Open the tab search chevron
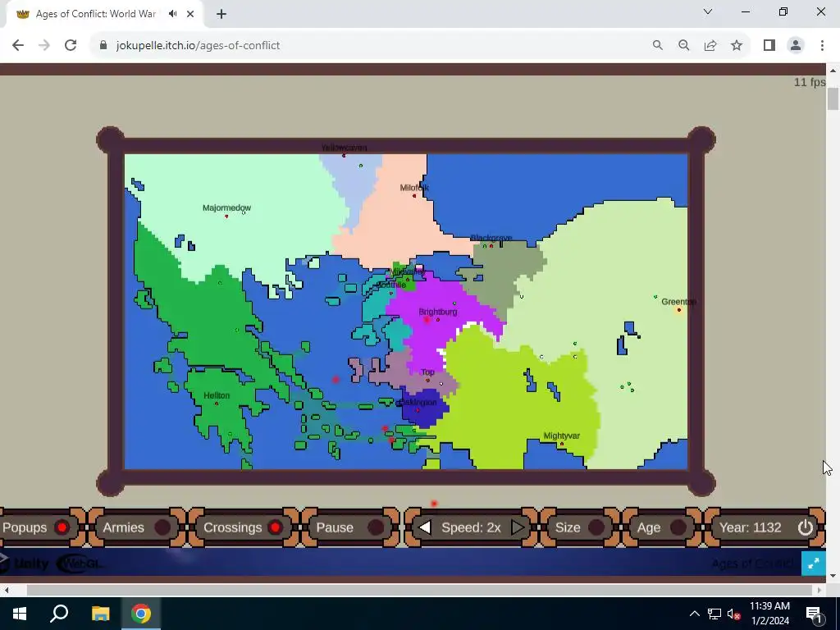The width and height of the screenshot is (840, 630). point(708,11)
